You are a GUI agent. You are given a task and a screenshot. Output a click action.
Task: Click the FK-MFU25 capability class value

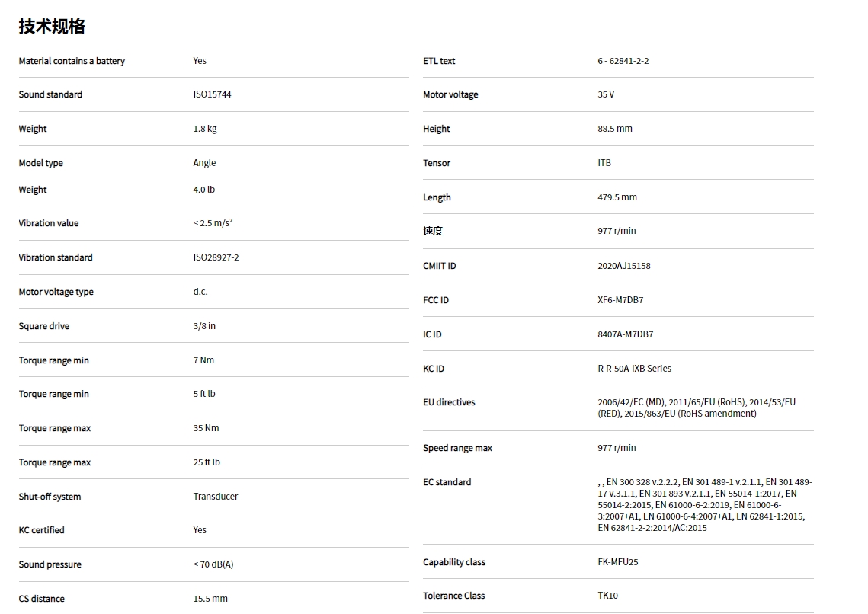618,562
